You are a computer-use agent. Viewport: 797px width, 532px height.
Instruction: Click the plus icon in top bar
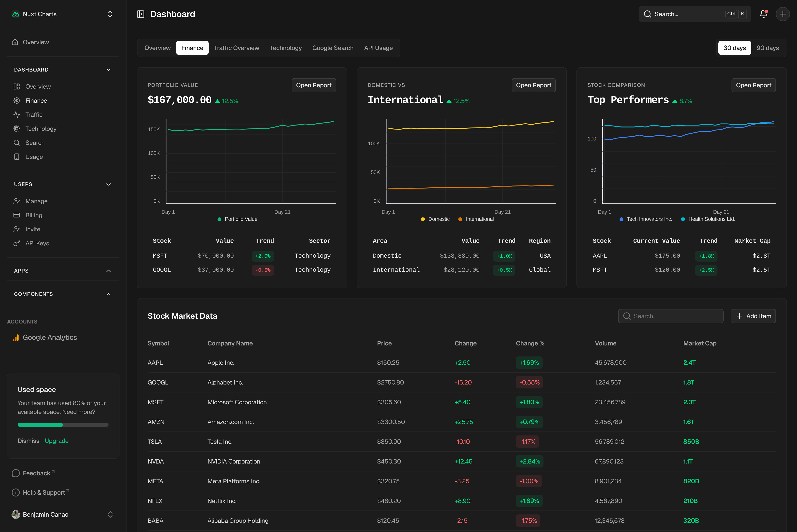(x=783, y=14)
